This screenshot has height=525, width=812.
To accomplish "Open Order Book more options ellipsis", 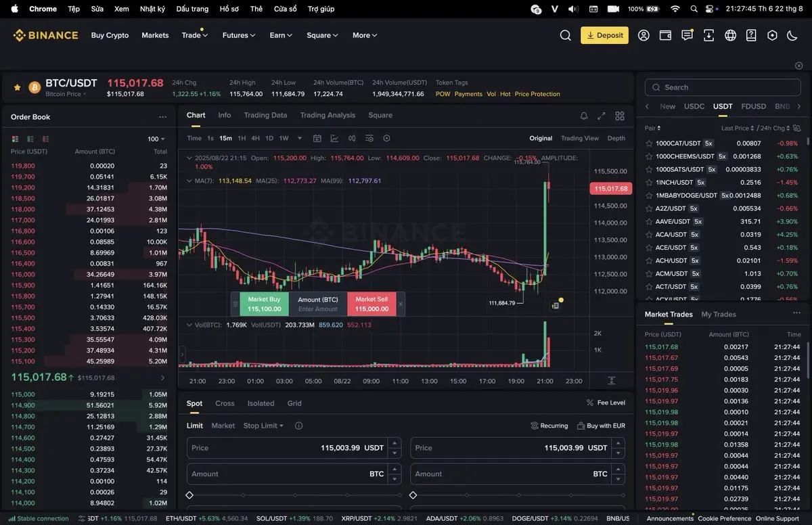I will 162,117.
